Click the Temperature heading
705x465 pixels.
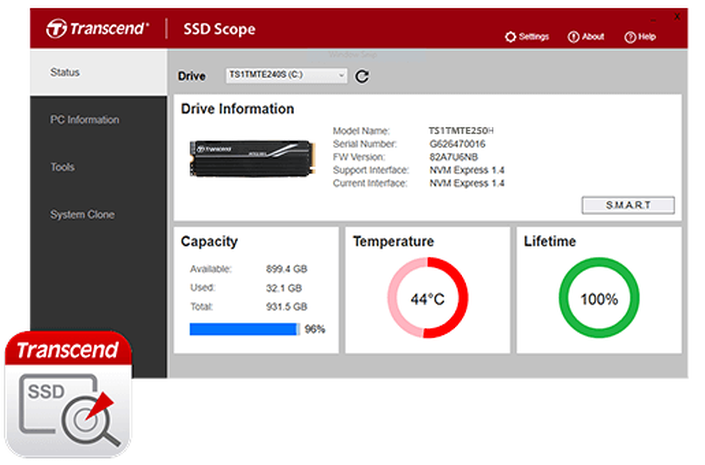(393, 241)
